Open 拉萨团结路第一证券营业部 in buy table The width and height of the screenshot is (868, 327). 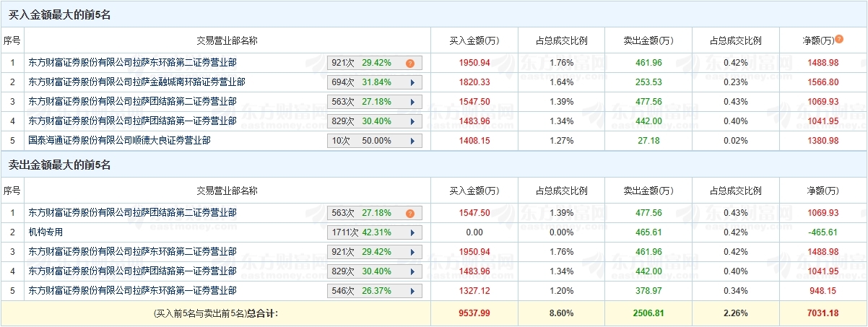point(132,121)
